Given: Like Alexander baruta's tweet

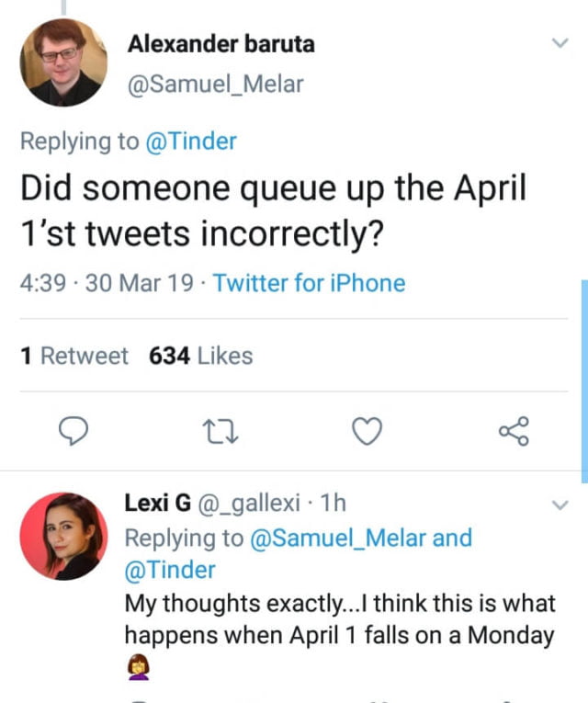Looking at the screenshot, I should [x=368, y=430].
